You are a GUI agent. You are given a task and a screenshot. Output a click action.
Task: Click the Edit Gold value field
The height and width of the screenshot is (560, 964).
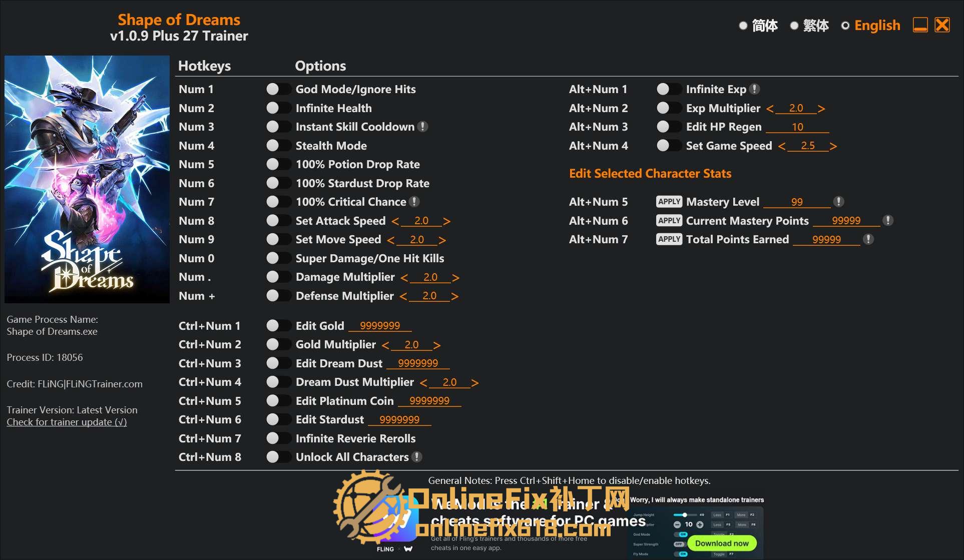380,326
